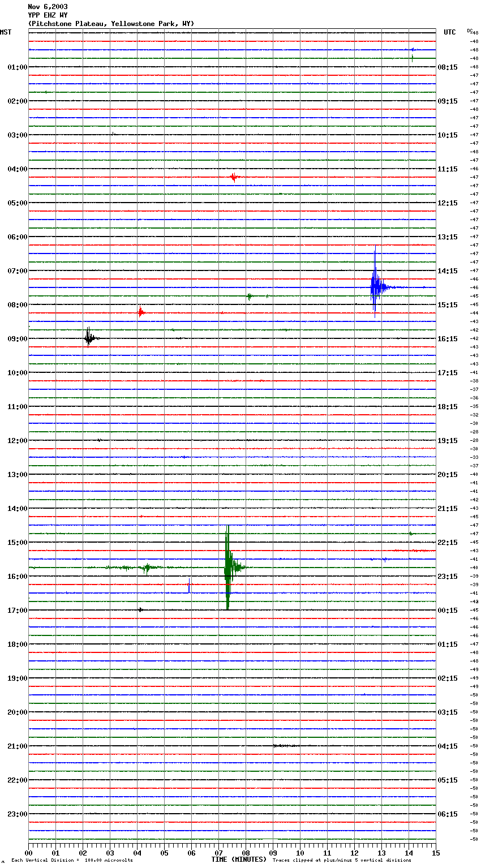Image resolution: width=481 pixels, height=868 pixels.
Task: Click the 19:15 UTC time label
Action: (448, 441)
